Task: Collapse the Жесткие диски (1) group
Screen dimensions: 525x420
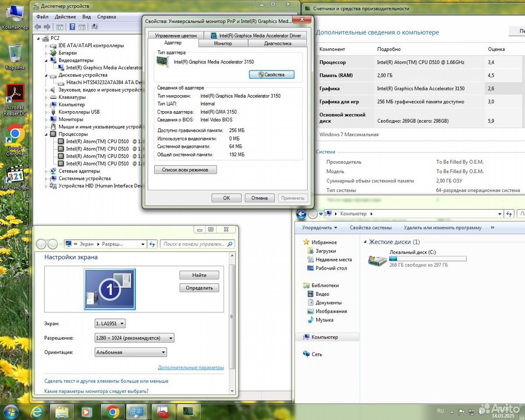Action: [365, 242]
